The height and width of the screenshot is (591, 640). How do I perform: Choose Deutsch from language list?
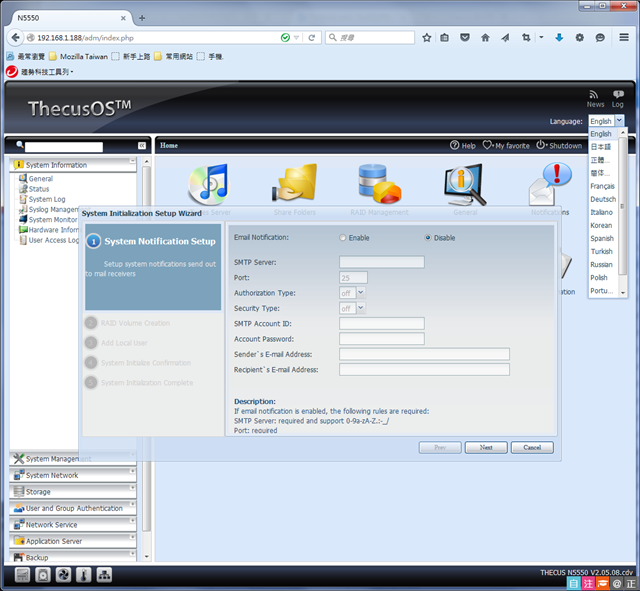tap(603, 199)
